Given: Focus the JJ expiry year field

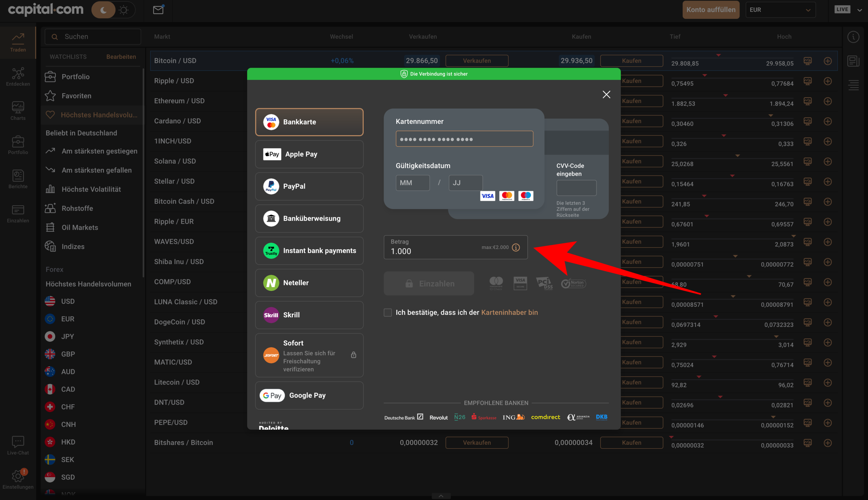Looking at the screenshot, I should click(x=466, y=183).
